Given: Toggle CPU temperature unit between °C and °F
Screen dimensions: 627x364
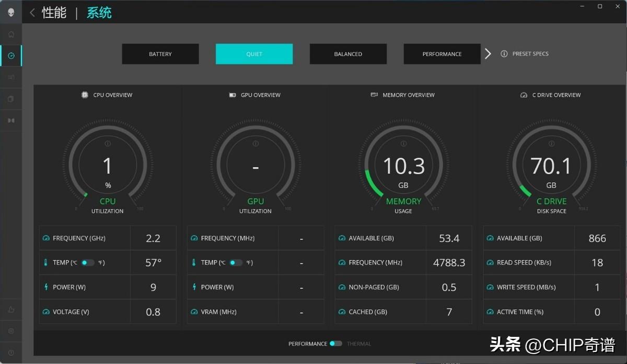Looking at the screenshot, I should 87,263.
